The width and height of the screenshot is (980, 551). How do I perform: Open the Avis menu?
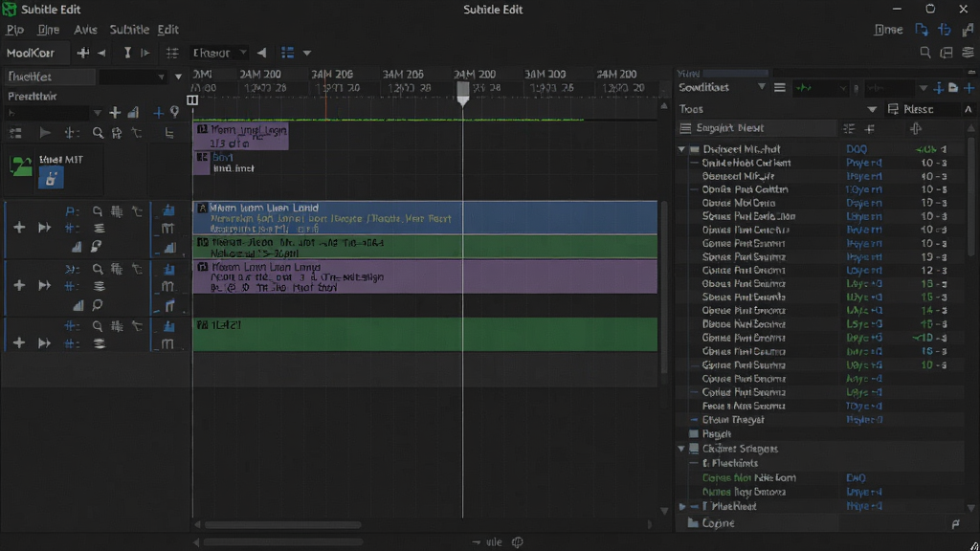pos(85,30)
